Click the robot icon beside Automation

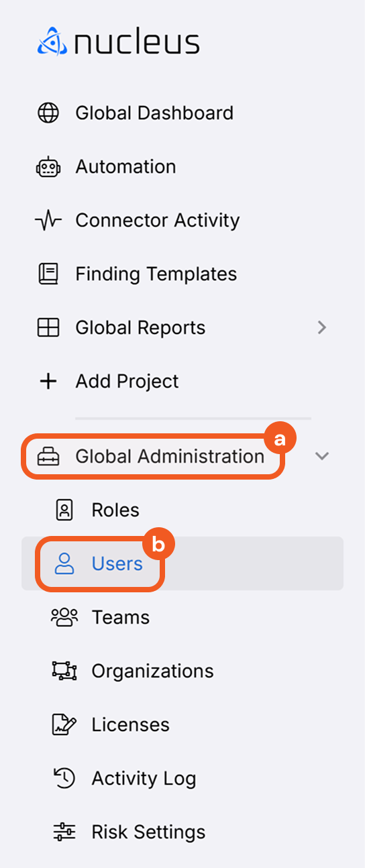(48, 166)
